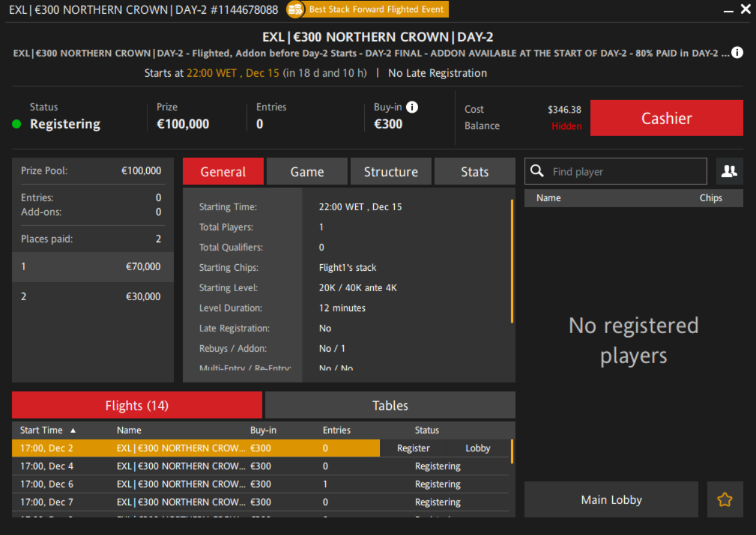Select the 17:00, Dec 6 flight row
Screen dimensions: 756x535
click(x=180, y=484)
